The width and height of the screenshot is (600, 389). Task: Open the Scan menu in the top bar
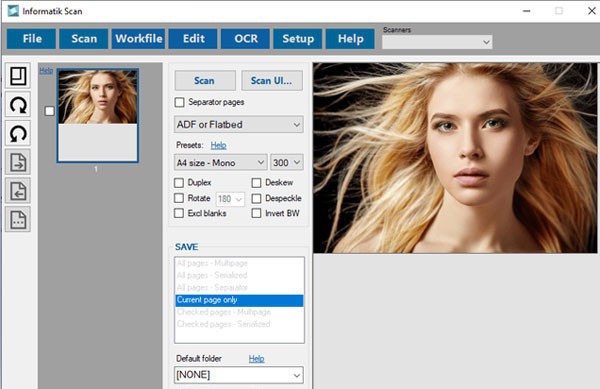[84, 39]
